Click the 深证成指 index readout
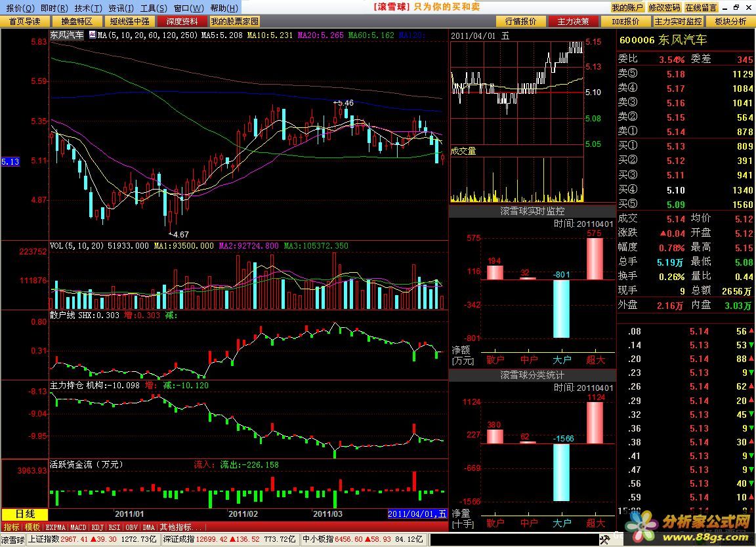The height and width of the screenshot is (547, 756). point(229,540)
